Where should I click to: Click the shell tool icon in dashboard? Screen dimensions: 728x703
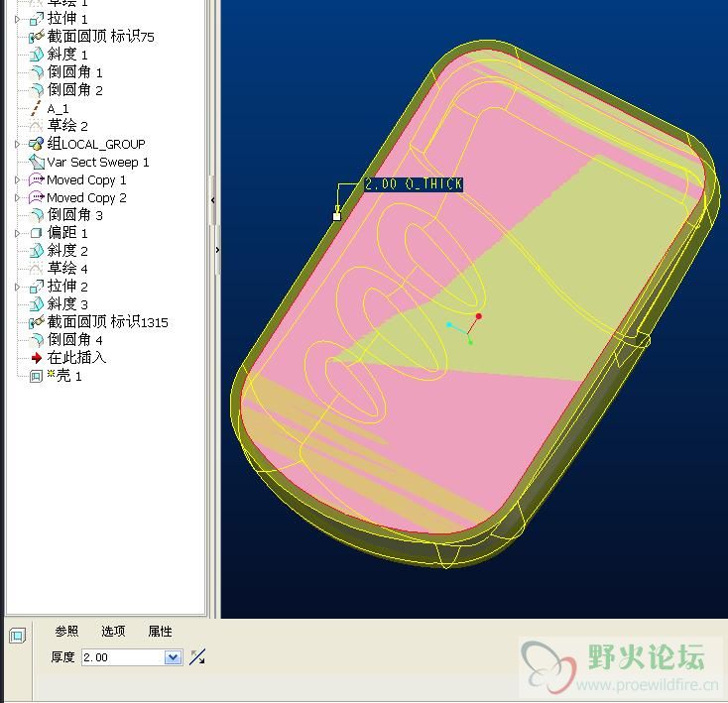pos(17,636)
